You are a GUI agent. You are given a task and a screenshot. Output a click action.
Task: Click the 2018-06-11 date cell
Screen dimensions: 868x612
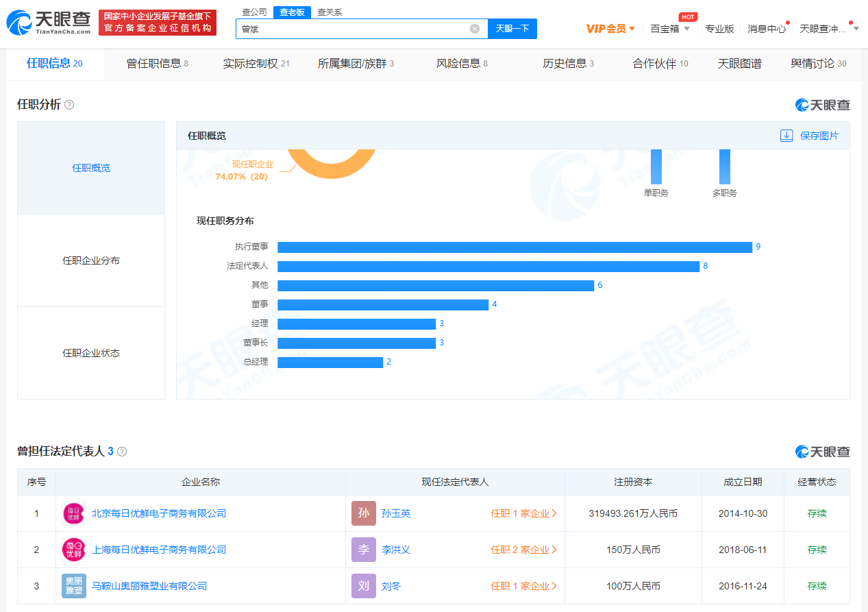743,550
